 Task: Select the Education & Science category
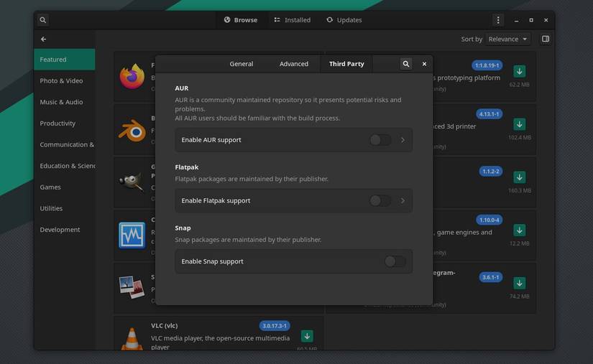click(x=64, y=166)
